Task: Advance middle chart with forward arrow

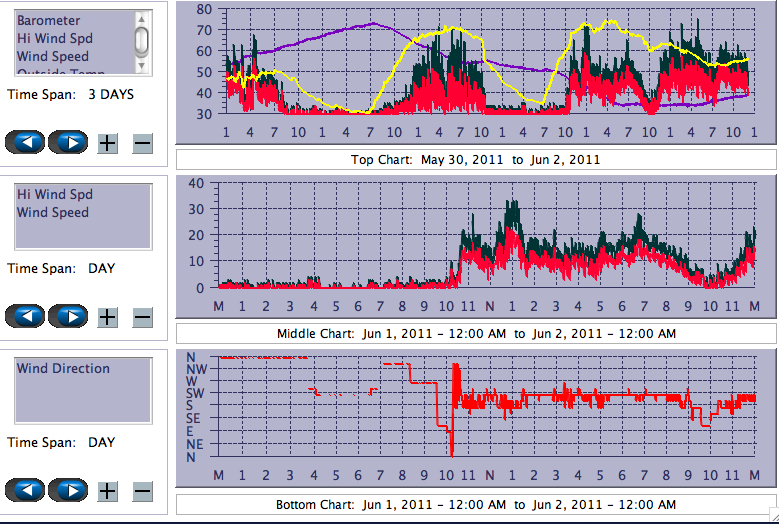Action: point(68,316)
